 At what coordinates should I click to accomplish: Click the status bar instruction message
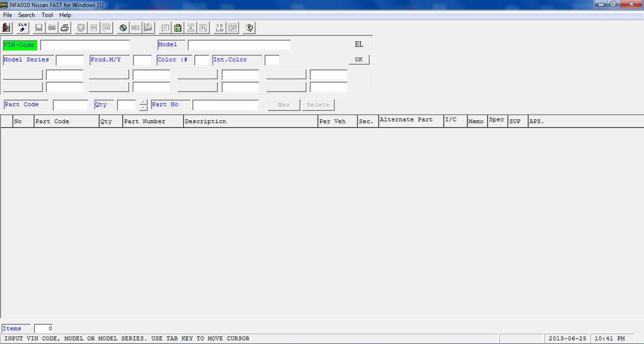[x=127, y=338]
